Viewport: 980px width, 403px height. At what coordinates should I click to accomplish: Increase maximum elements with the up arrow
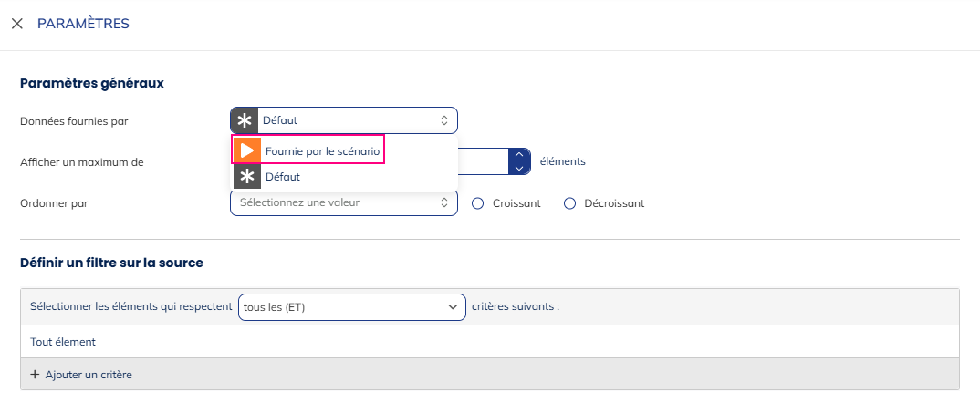(x=519, y=155)
